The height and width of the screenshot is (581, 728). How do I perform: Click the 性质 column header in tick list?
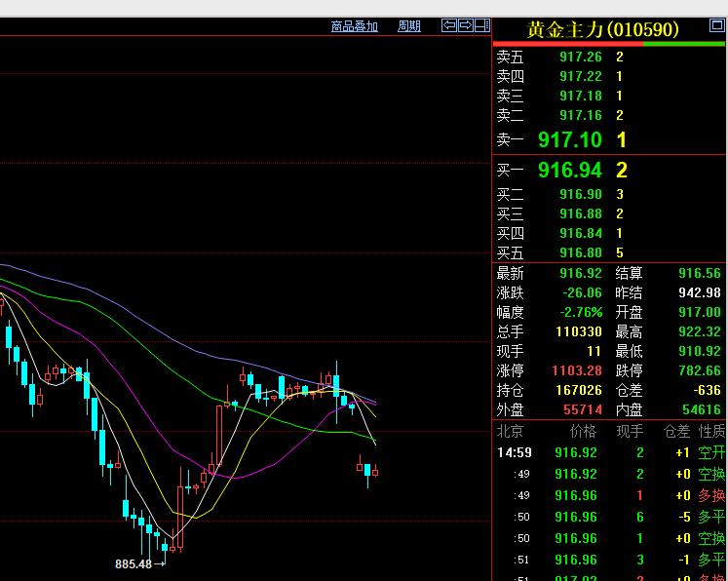712,432
